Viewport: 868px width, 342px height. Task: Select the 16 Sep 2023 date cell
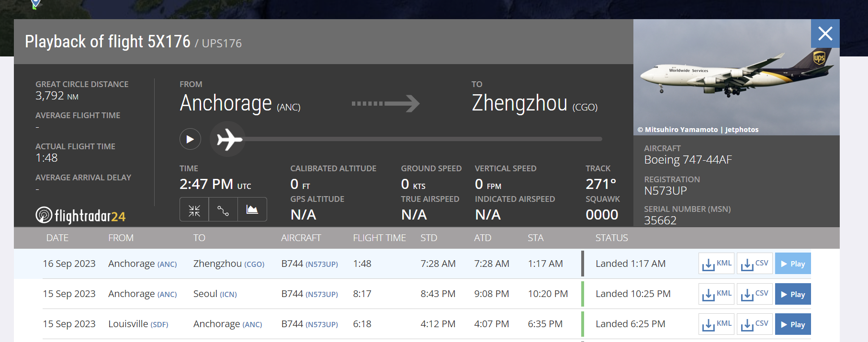pos(69,264)
